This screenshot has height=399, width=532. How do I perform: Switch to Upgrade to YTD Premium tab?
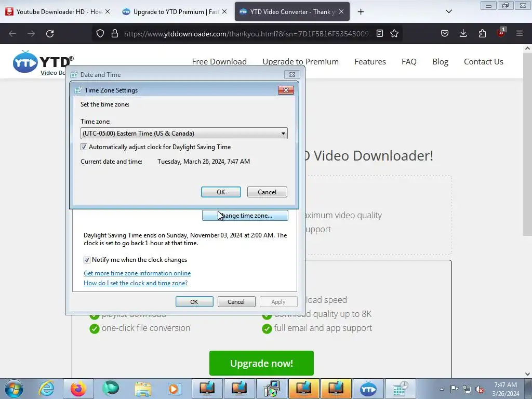tap(175, 12)
